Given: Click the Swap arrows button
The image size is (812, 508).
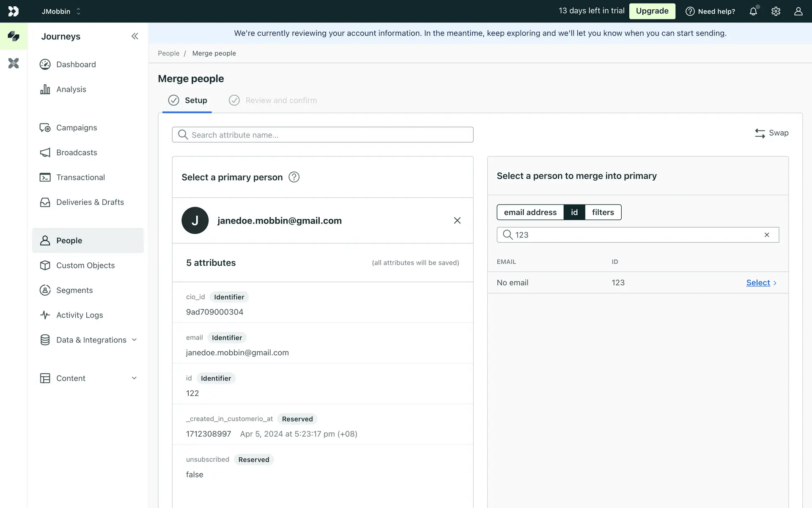Looking at the screenshot, I should (x=772, y=133).
